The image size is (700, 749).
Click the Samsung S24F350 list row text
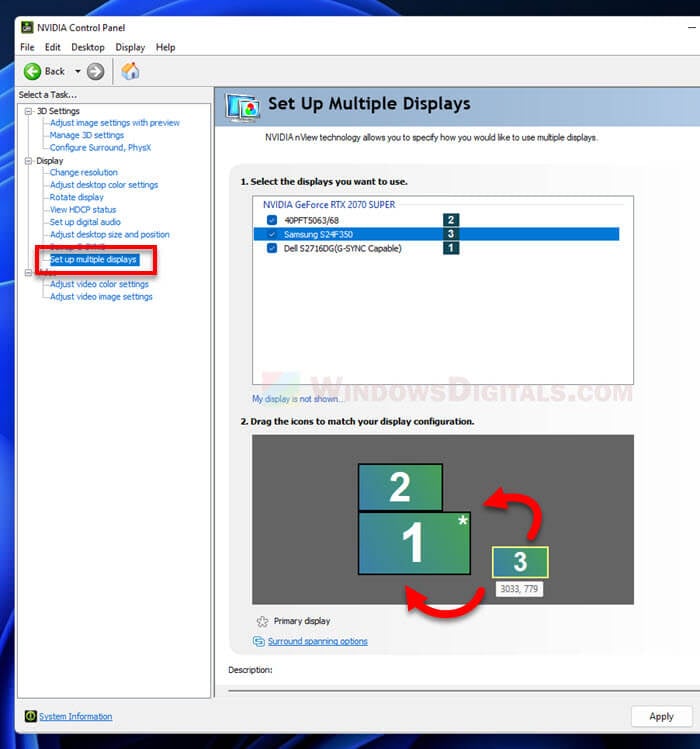coord(318,234)
